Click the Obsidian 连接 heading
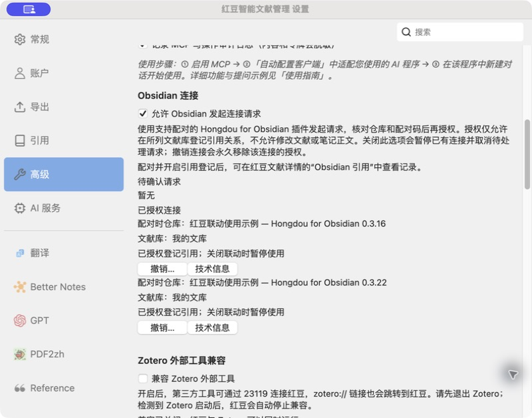 click(168, 95)
